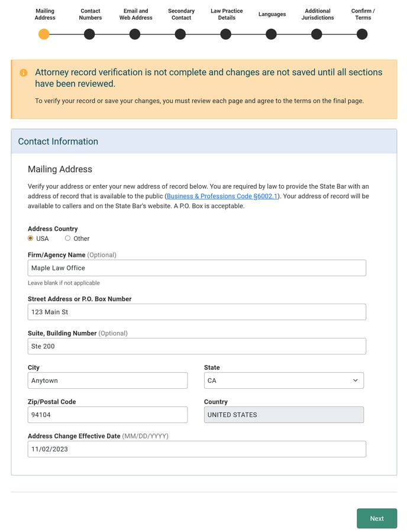Select USA address country radio button
The image size is (407, 532).
[31, 238]
